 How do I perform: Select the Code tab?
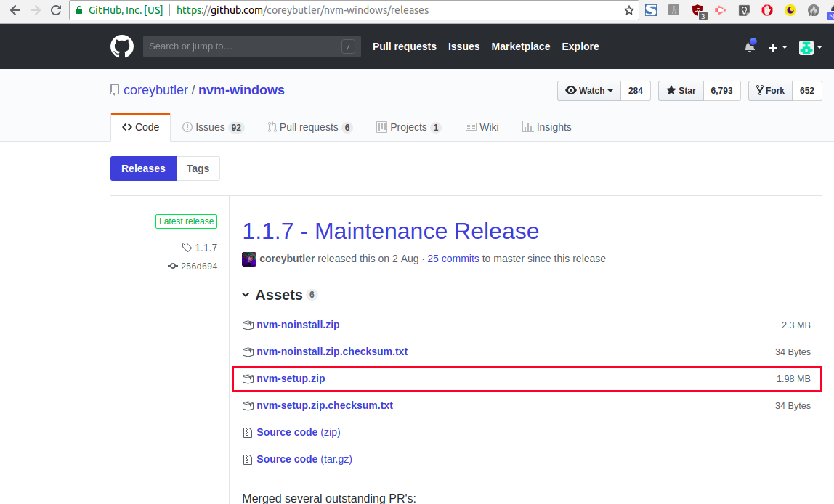pyautogui.click(x=140, y=127)
